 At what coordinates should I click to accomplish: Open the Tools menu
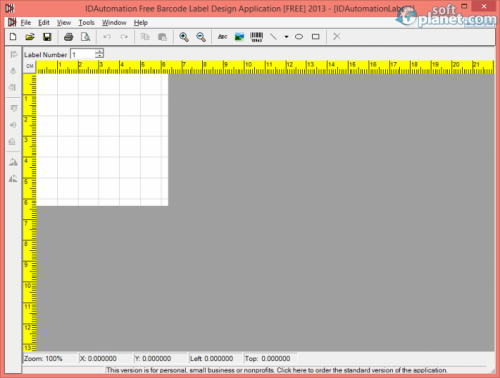pyautogui.click(x=86, y=23)
